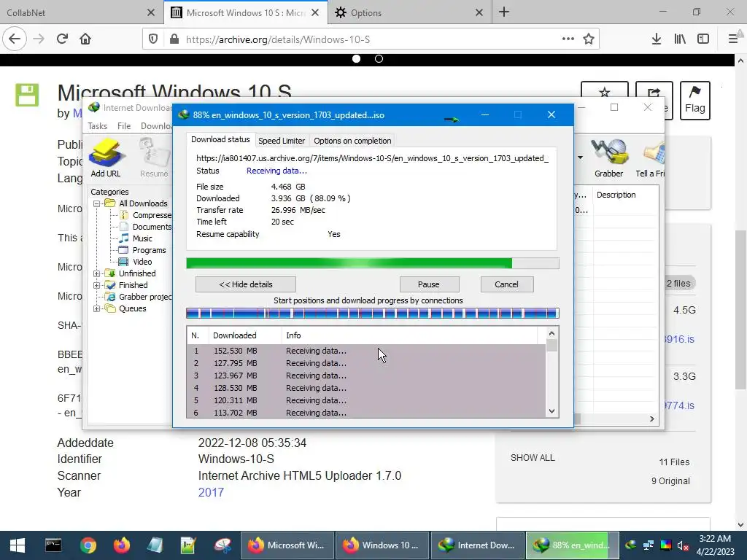Bookmark this page with the star icon
The width and height of the screenshot is (747, 560).
589,39
